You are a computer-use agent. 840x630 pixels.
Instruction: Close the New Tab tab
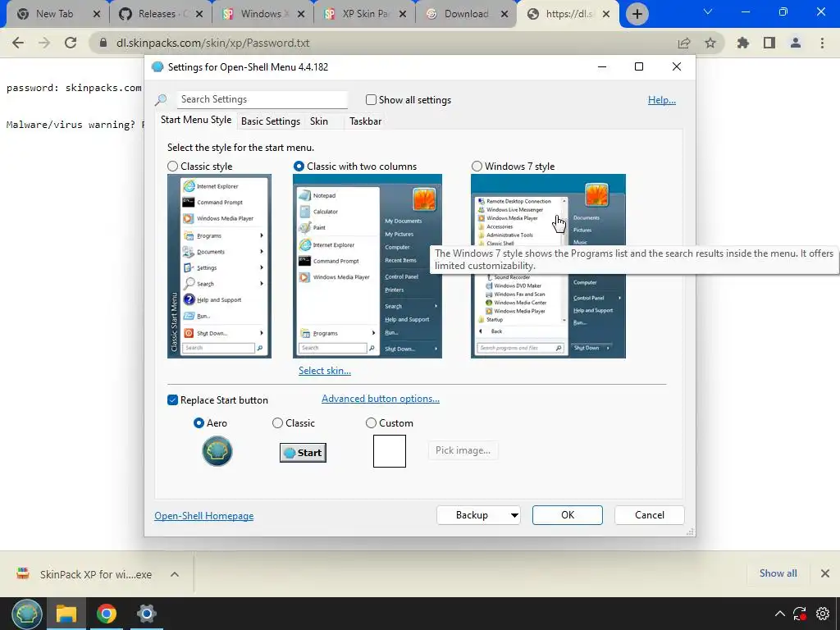97,14
